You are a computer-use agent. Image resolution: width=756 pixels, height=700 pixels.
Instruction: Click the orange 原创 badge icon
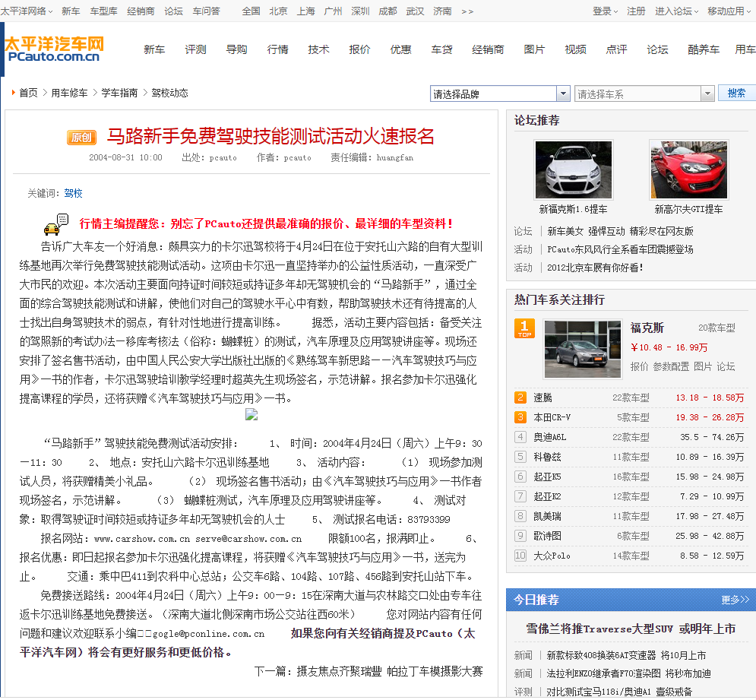81,138
